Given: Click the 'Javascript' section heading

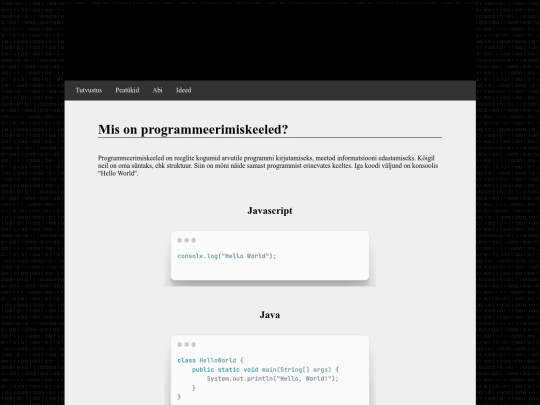Looking at the screenshot, I should click(270, 210).
